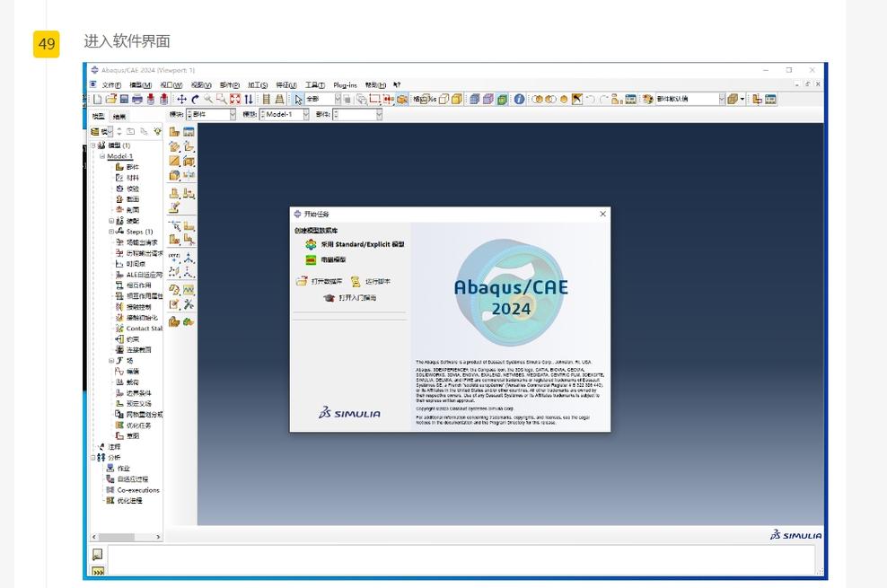This screenshot has width=887, height=588.
Task: Open the Help menu
Action: coord(375,84)
